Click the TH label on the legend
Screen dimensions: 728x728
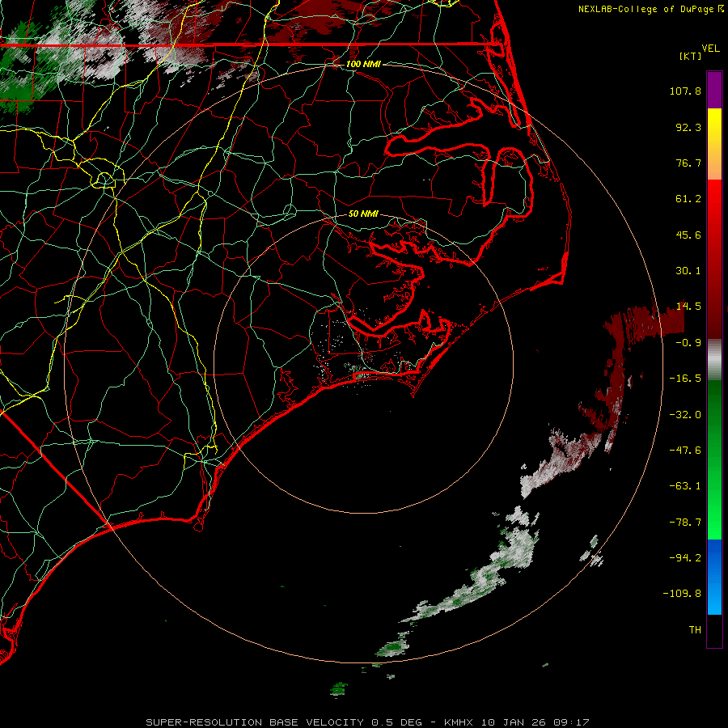click(x=695, y=630)
